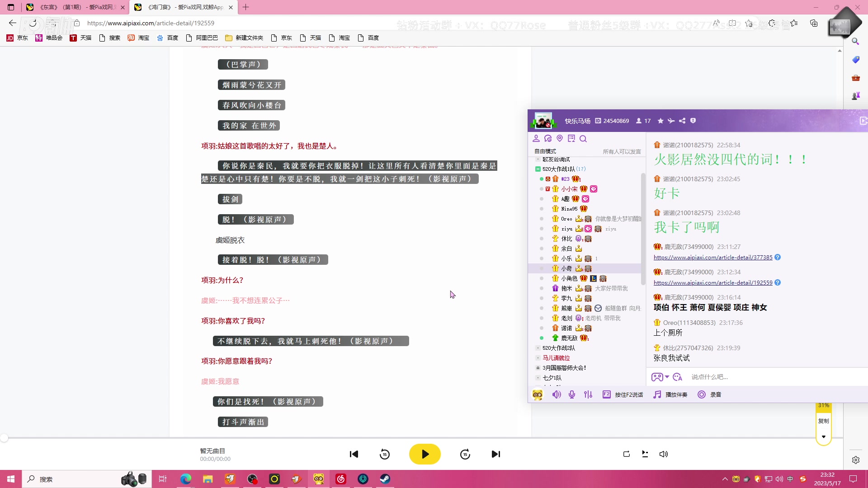Open the browser sidebar settings gear

tap(856, 460)
